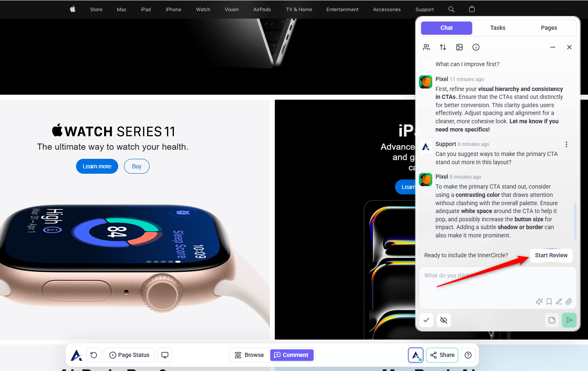Viewport: 588px width, 371px height.
Task: Click the bookmark icon in message box
Action: tap(549, 302)
